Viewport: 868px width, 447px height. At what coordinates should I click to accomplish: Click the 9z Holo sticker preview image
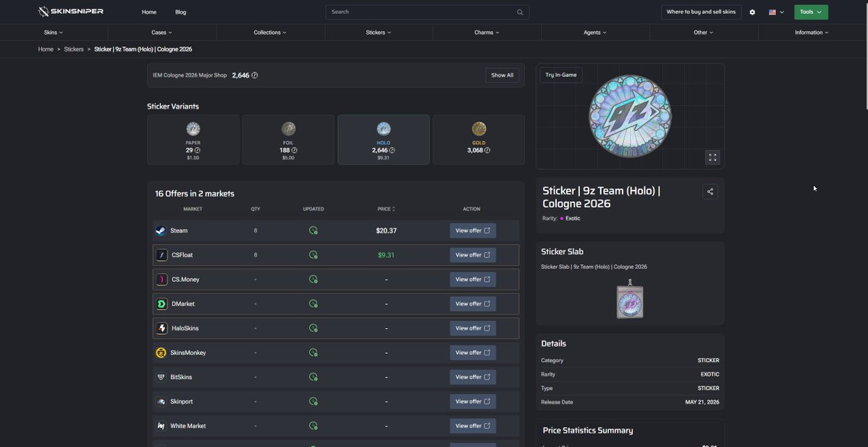tap(630, 117)
